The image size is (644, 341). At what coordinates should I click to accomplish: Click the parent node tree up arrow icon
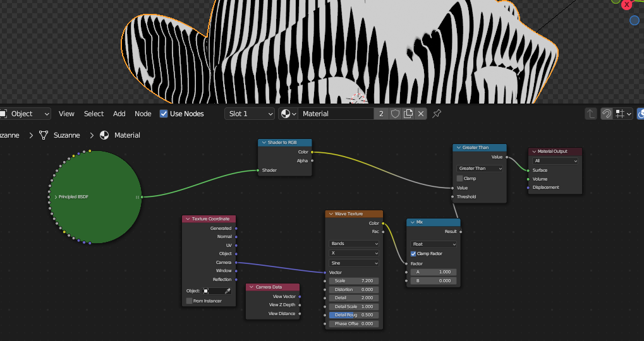tap(591, 114)
